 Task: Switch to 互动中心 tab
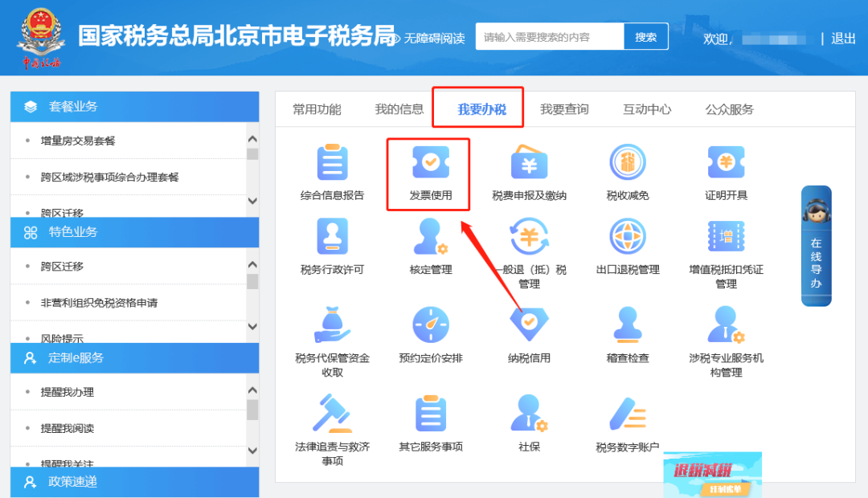click(646, 109)
